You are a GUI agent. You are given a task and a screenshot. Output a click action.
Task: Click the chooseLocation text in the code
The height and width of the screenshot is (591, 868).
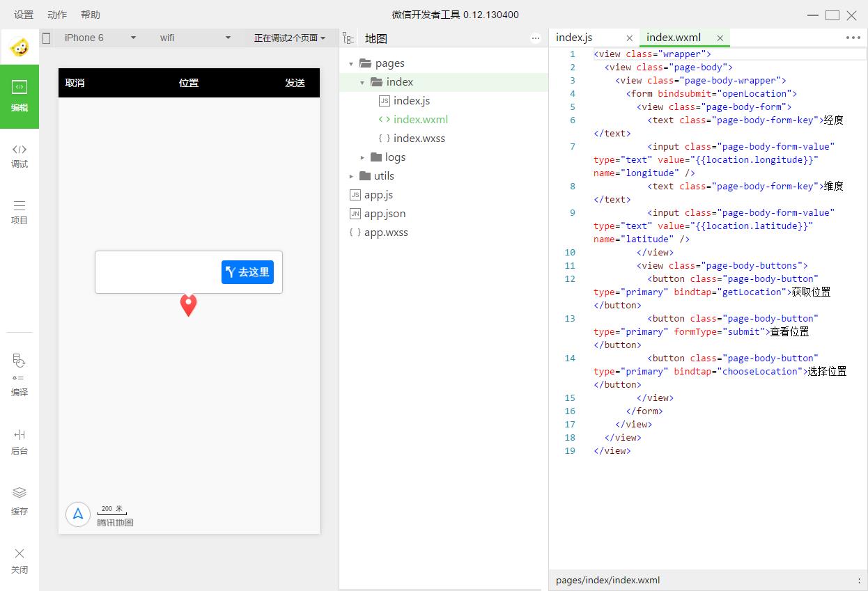click(759, 371)
